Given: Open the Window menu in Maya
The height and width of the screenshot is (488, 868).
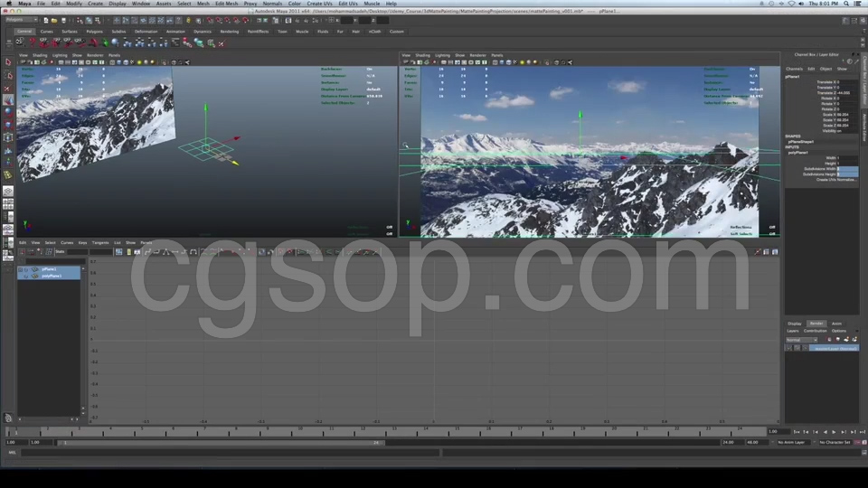Looking at the screenshot, I should (x=141, y=4).
